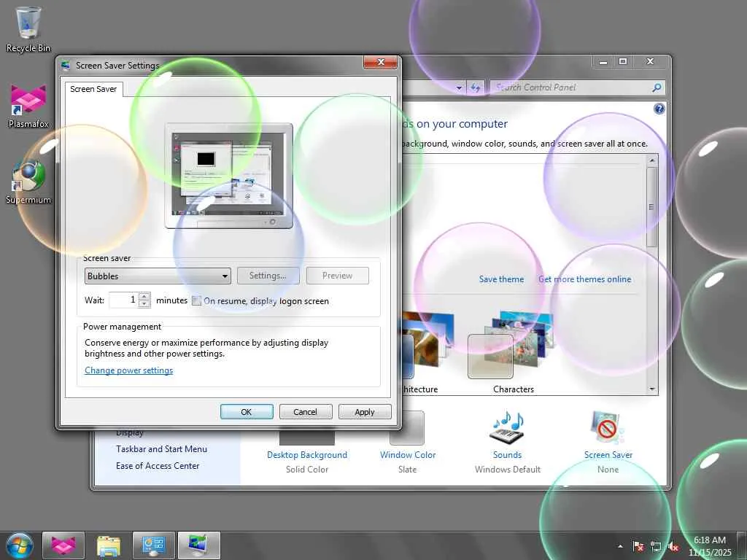Click the Preview button

[x=337, y=276]
